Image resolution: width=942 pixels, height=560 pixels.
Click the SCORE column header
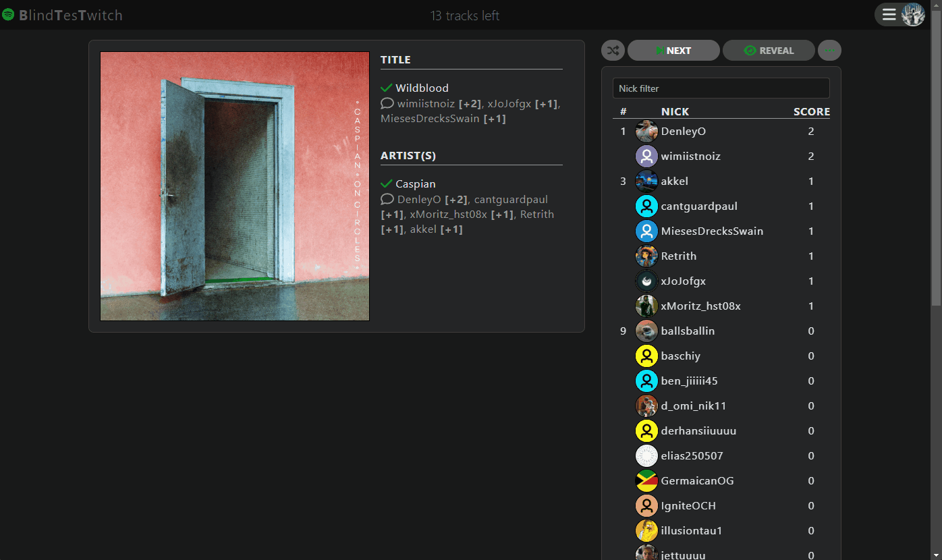tap(812, 112)
